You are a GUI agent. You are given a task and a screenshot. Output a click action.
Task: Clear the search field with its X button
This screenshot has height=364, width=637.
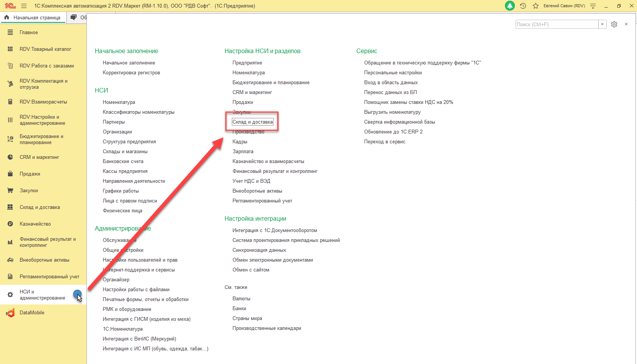[602, 24]
